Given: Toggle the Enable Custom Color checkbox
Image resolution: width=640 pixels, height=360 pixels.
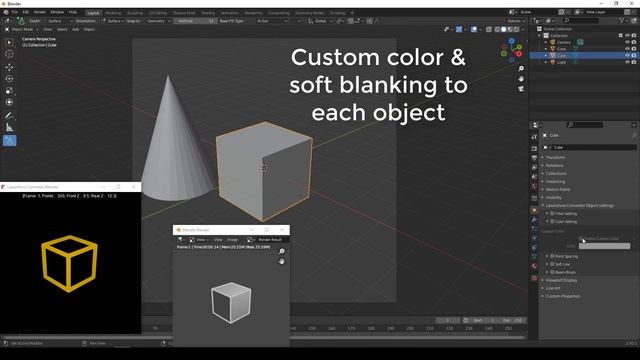Looking at the screenshot, I should pyautogui.click(x=581, y=238).
